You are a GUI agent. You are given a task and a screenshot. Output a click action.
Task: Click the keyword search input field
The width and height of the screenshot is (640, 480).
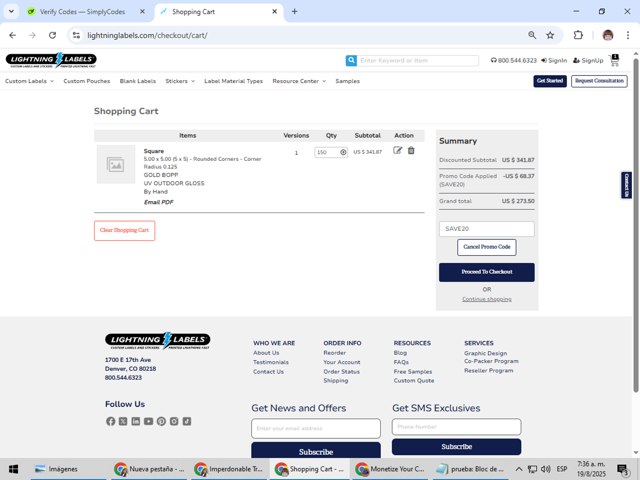point(418,60)
